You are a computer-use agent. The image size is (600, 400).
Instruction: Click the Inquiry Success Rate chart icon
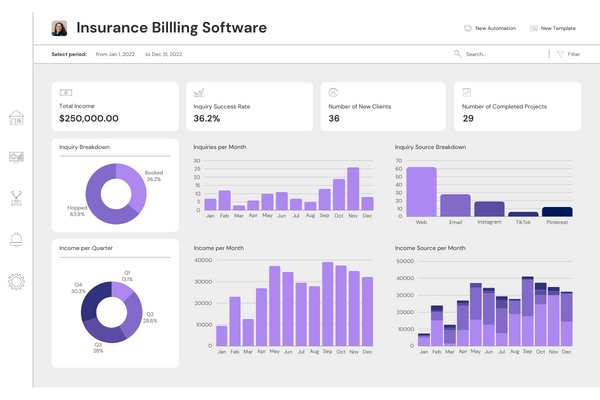tap(199, 93)
